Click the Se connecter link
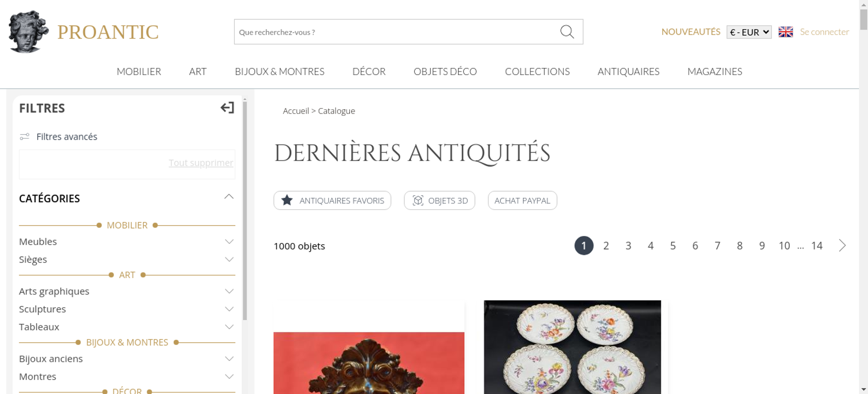868x394 pixels. point(825,32)
